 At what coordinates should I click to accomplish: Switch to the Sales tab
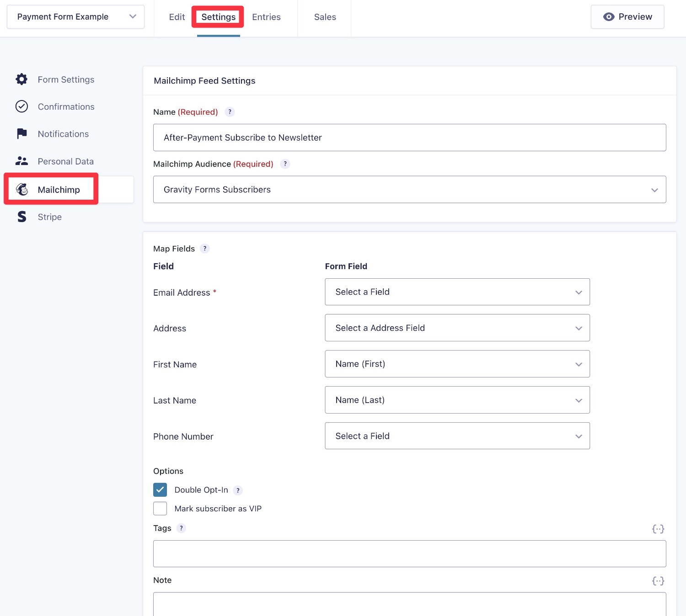click(325, 17)
